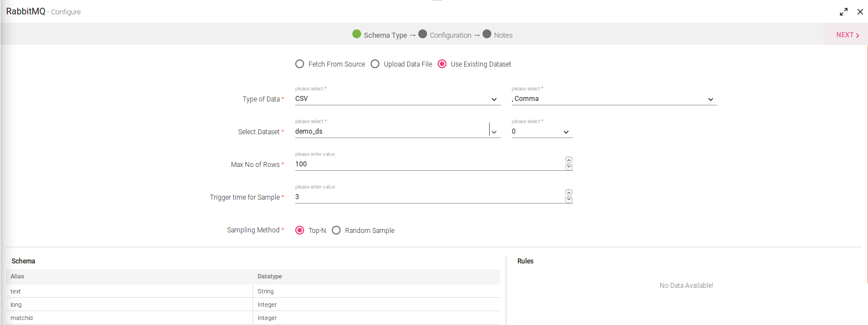
Task: Select Upload Data File option
Action: pos(375,64)
